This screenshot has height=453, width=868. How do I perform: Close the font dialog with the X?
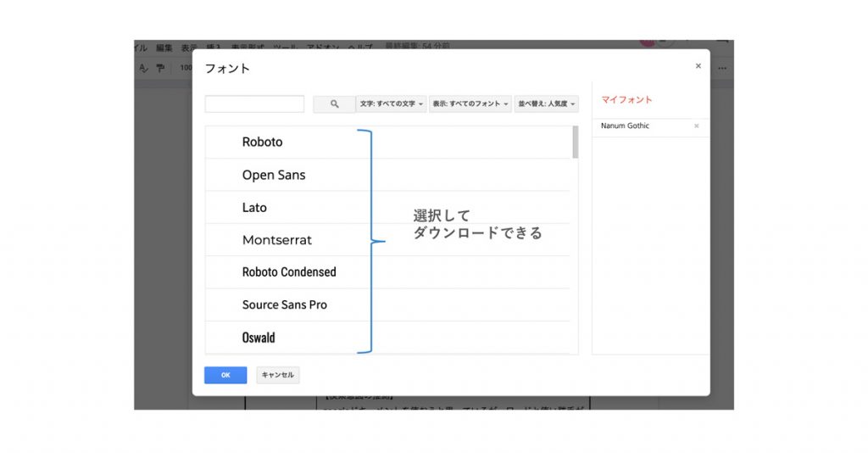(698, 66)
